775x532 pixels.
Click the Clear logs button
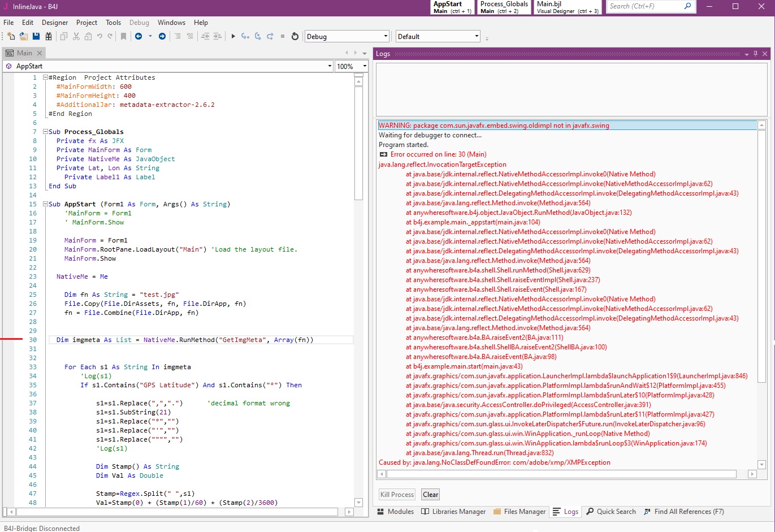[430, 495]
